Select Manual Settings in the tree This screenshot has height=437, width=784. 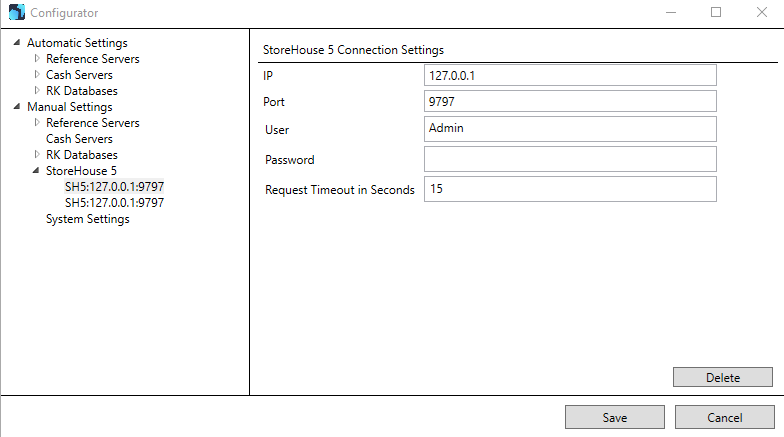(70, 107)
